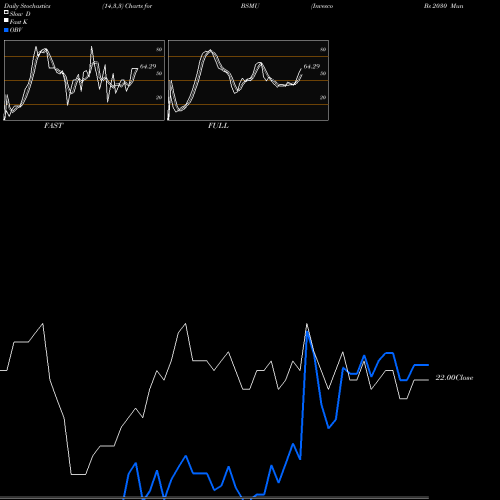Click the 80 level label in FAST chart
Screen dimensions: 500x500
[159, 49]
